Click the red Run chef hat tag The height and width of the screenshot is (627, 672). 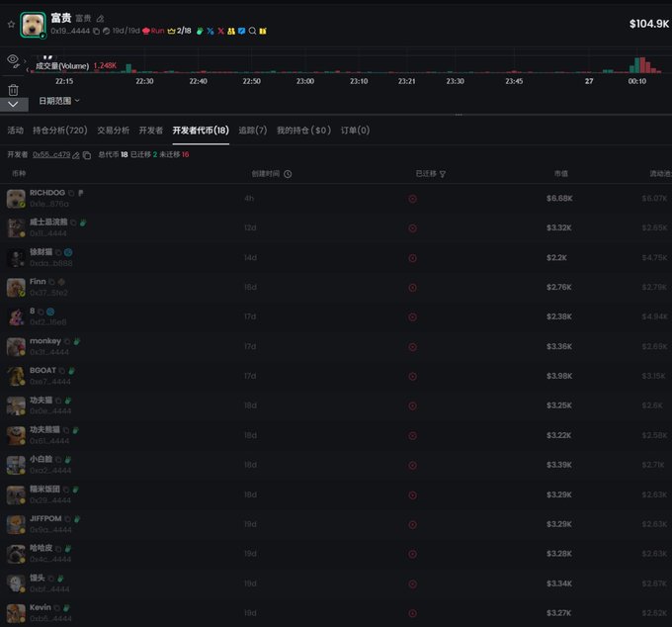(x=153, y=31)
